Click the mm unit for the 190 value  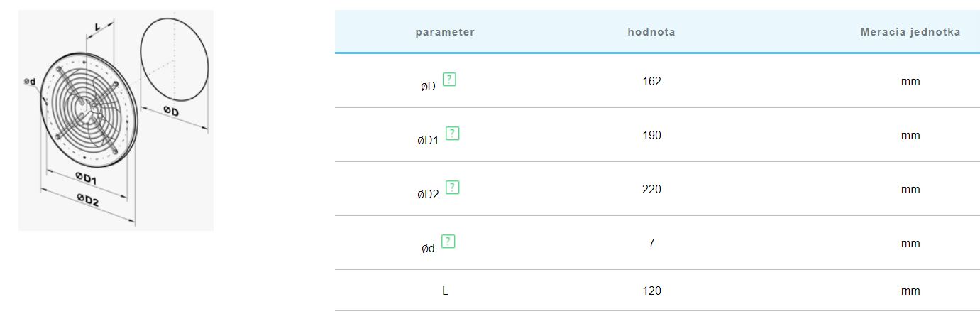(x=910, y=135)
